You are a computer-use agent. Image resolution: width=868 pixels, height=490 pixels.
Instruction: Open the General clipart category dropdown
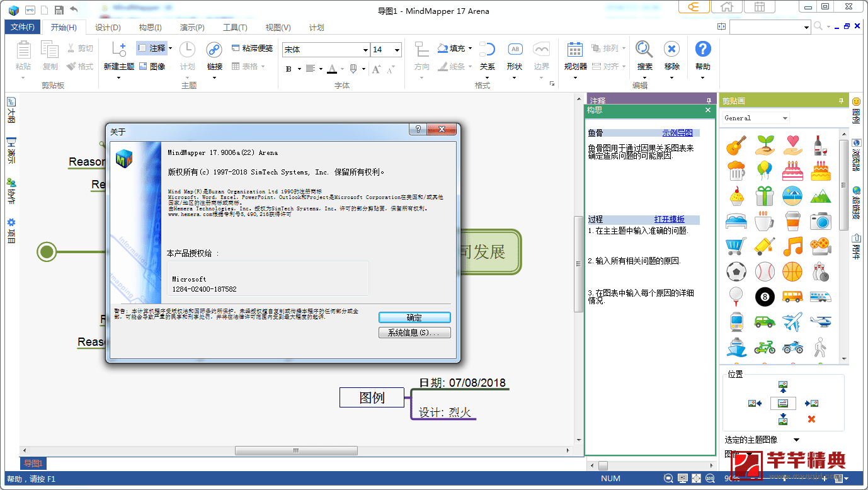tap(785, 118)
